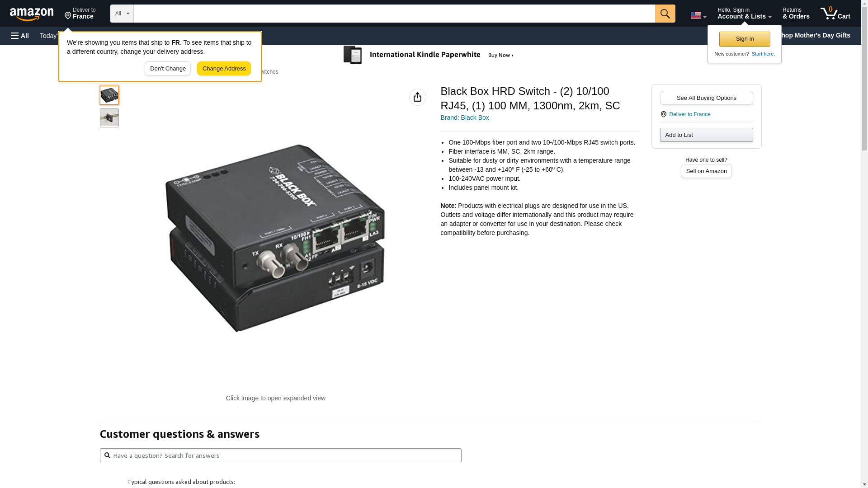Open the Brand: Black Box link
This screenshot has height=488, width=868.
point(464,117)
